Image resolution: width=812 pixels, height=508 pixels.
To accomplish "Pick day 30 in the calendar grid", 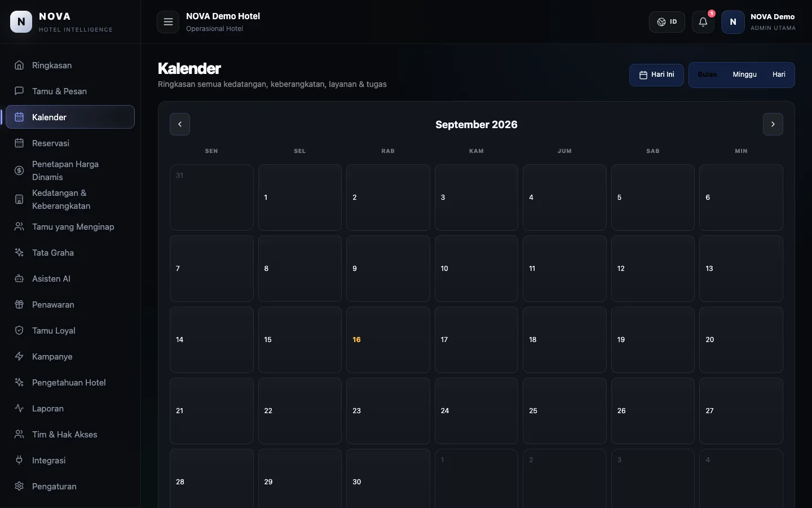I will click(x=388, y=479).
